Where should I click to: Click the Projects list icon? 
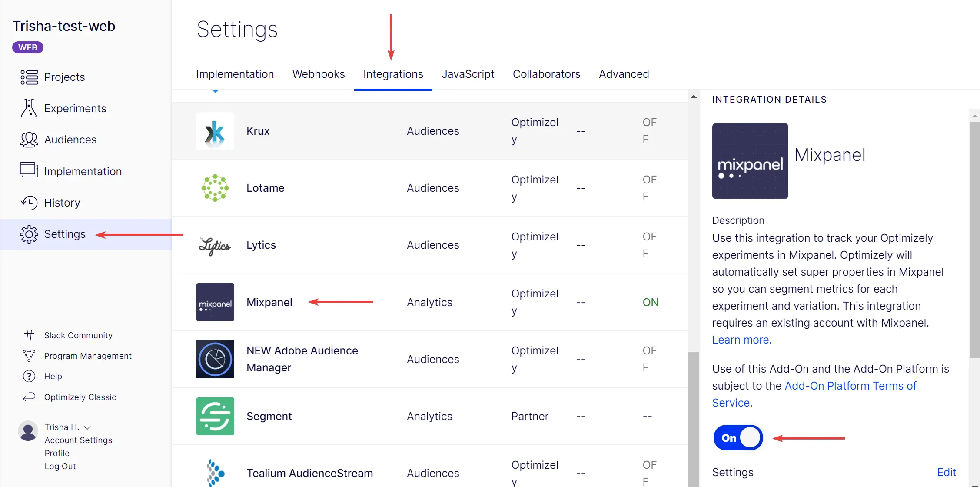(x=29, y=77)
